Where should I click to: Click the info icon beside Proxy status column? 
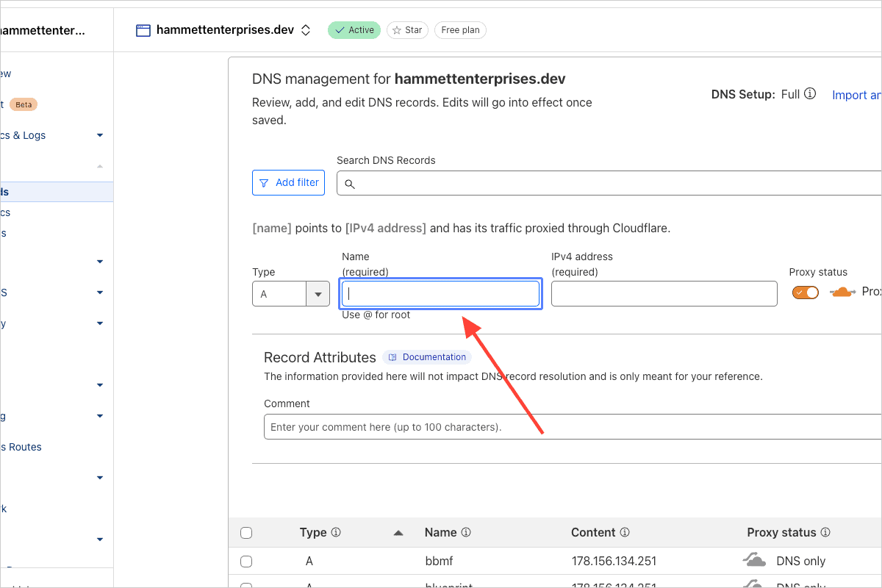tap(825, 532)
